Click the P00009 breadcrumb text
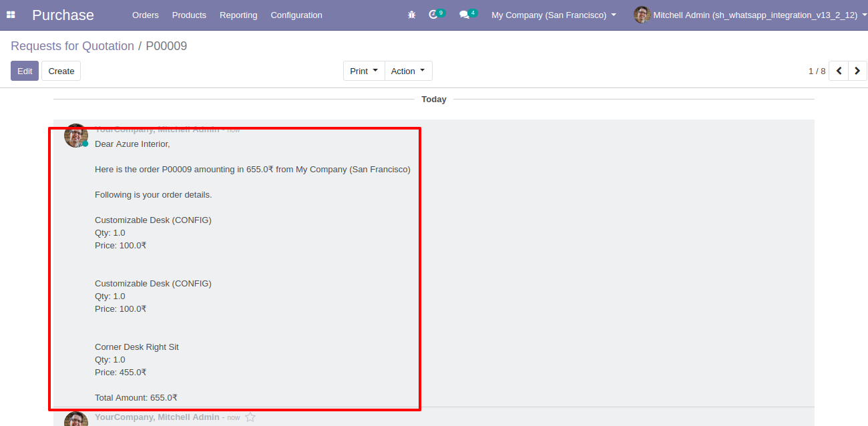Image resolution: width=868 pixels, height=426 pixels. click(x=166, y=46)
